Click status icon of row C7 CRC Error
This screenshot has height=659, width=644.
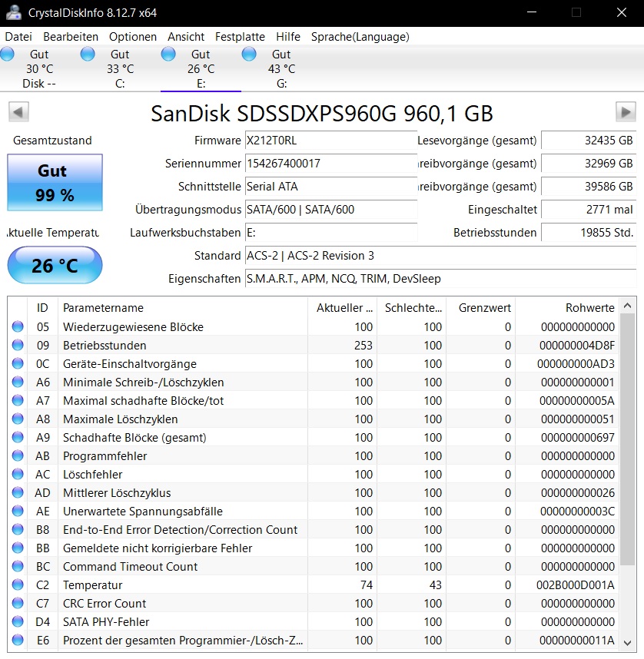point(18,603)
